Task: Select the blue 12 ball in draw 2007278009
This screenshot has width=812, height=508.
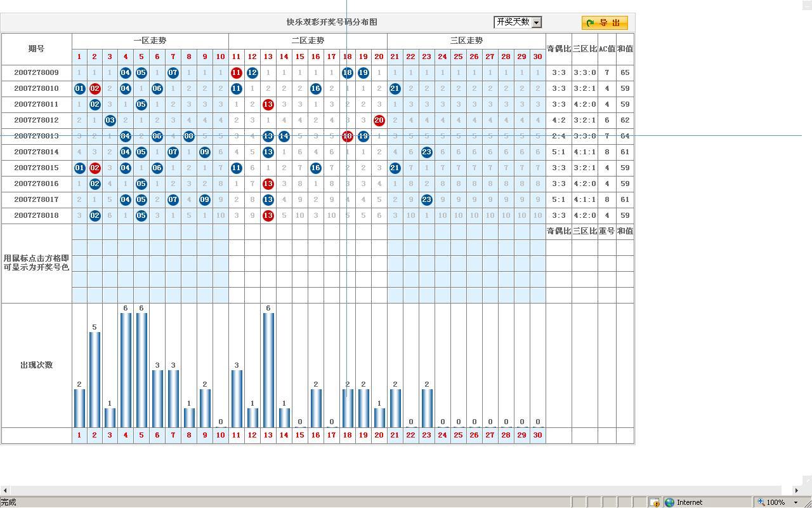Action: (x=252, y=73)
